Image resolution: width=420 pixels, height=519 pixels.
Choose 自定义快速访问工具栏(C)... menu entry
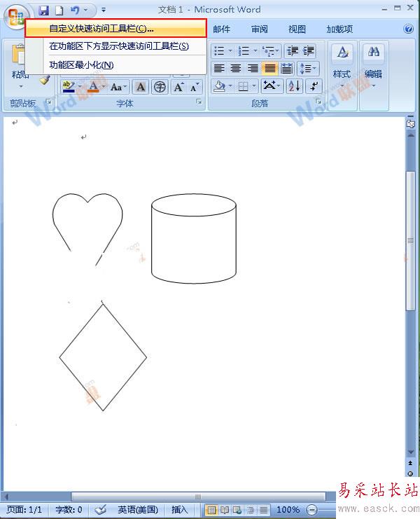click(115, 29)
